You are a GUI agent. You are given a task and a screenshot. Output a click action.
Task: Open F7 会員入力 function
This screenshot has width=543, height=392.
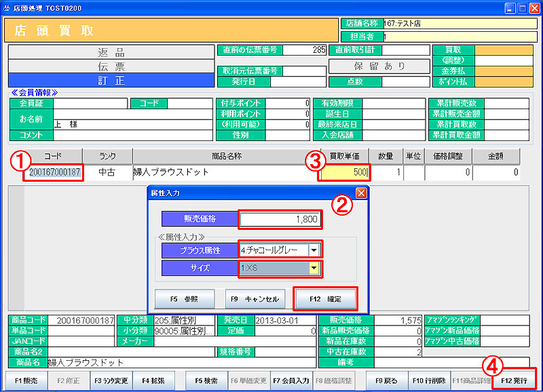pyautogui.click(x=291, y=381)
